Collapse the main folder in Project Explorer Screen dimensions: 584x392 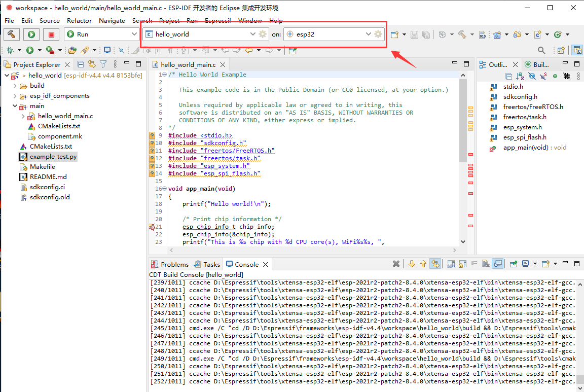click(x=15, y=106)
